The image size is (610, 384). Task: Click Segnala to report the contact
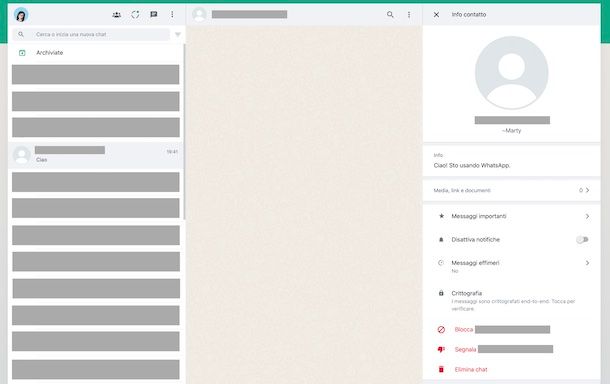click(x=465, y=349)
